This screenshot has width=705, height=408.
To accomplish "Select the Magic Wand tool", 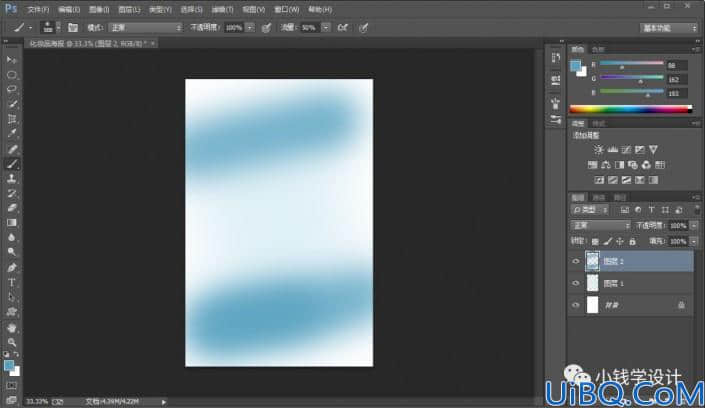I will [12, 104].
